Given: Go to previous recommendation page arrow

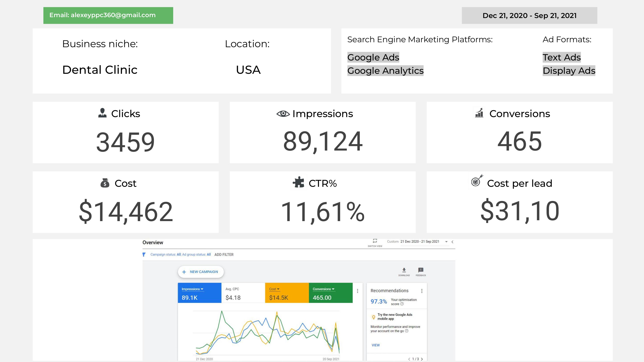Looking at the screenshot, I should [x=409, y=359].
